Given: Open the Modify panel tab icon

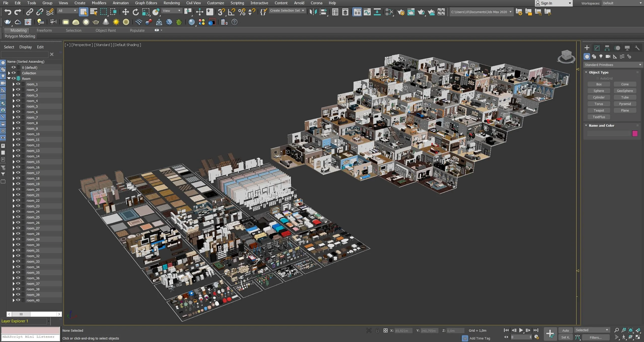Looking at the screenshot, I should (x=597, y=48).
